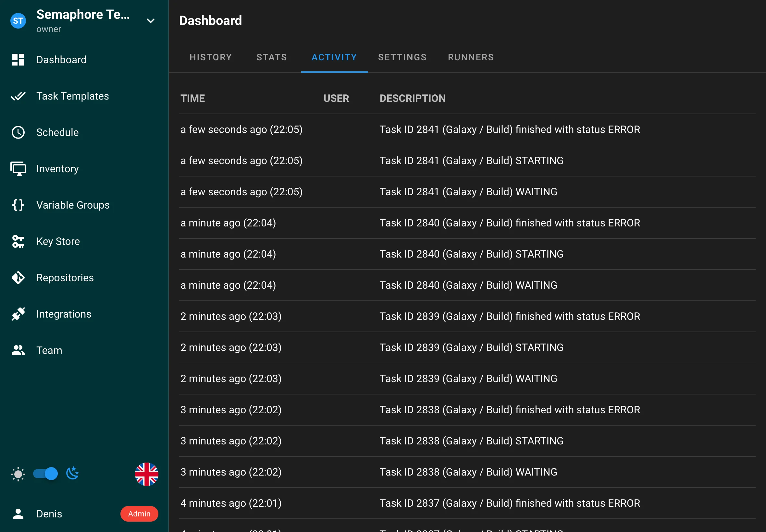766x532 pixels.
Task: Click the Team people icon
Action: click(x=18, y=350)
